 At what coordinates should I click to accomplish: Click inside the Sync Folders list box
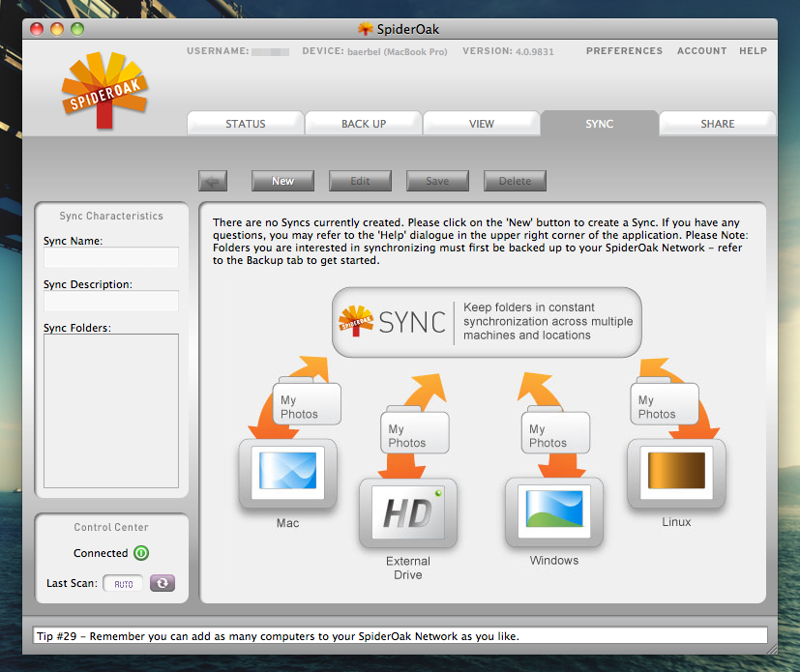pyautogui.click(x=111, y=411)
